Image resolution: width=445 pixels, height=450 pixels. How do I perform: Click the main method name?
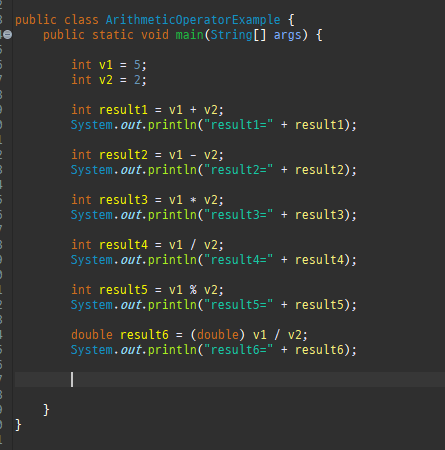click(189, 35)
